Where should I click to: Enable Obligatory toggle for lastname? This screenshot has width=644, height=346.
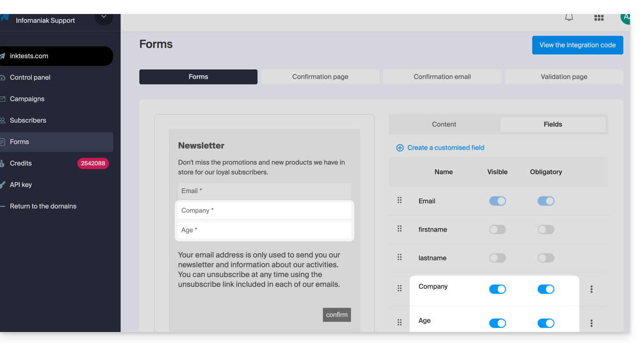point(546,258)
